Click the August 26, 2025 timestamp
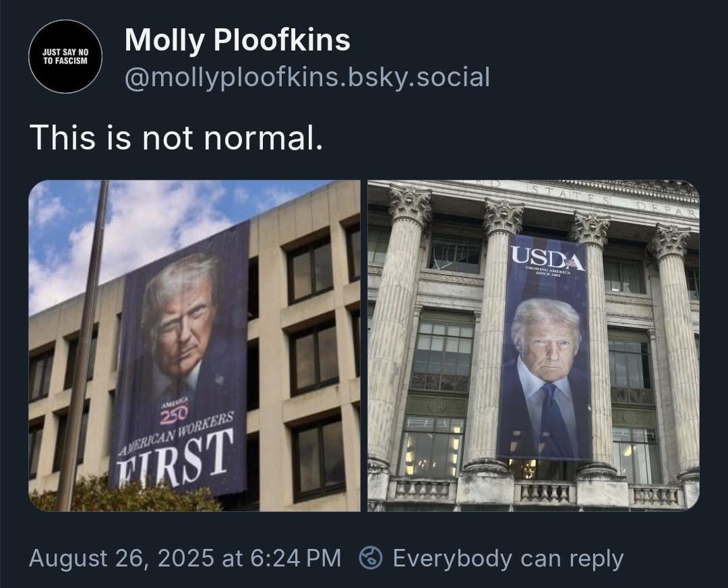 tap(185, 558)
